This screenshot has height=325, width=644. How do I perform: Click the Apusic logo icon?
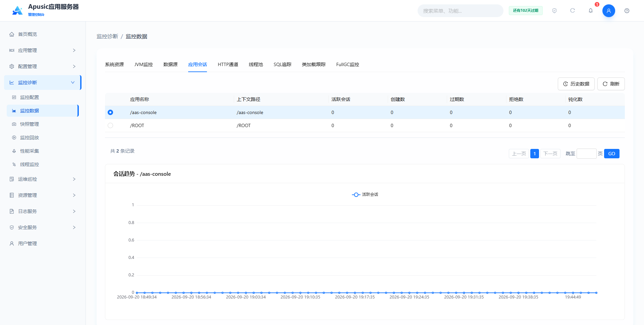coord(17,11)
